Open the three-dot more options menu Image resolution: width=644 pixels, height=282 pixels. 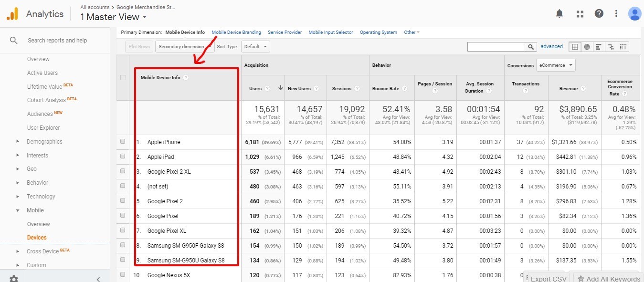616,14
